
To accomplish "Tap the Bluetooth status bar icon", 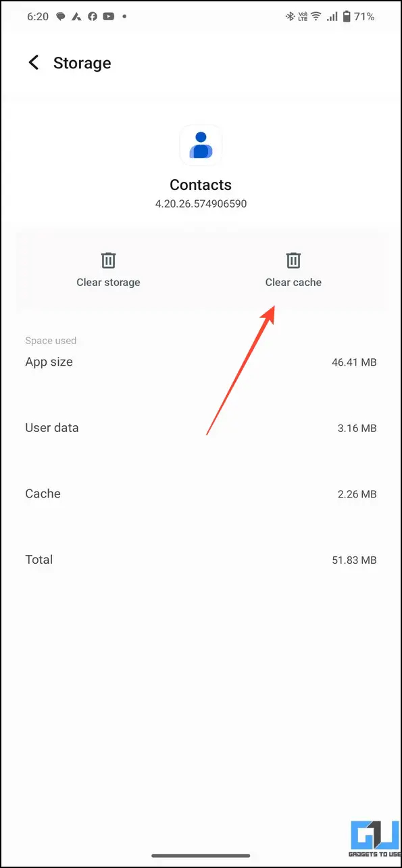I will [x=289, y=17].
